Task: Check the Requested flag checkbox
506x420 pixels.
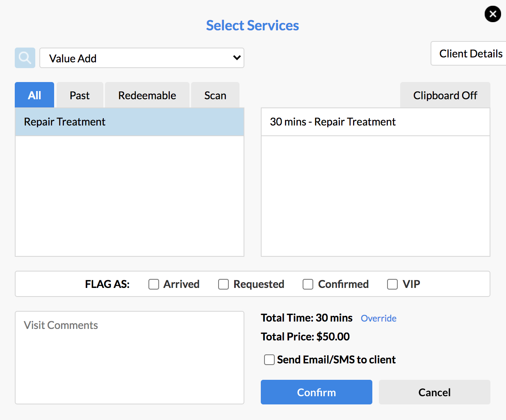Action: pos(223,284)
